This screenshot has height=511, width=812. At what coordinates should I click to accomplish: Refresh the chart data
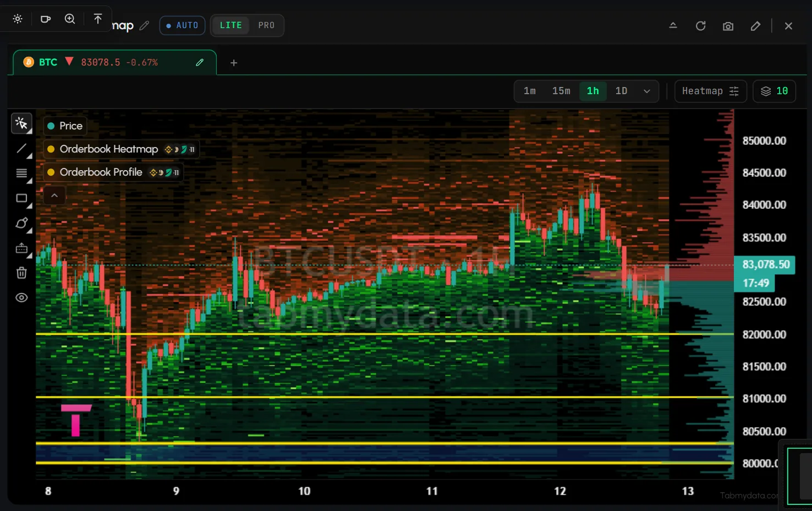[x=700, y=26]
